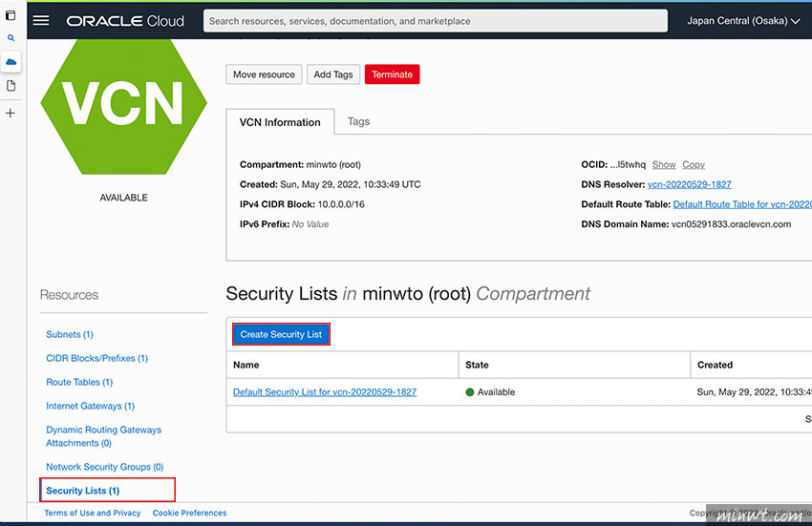Open the Default Route Table link
Screen dimensions: 812x526
(x=742, y=204)
